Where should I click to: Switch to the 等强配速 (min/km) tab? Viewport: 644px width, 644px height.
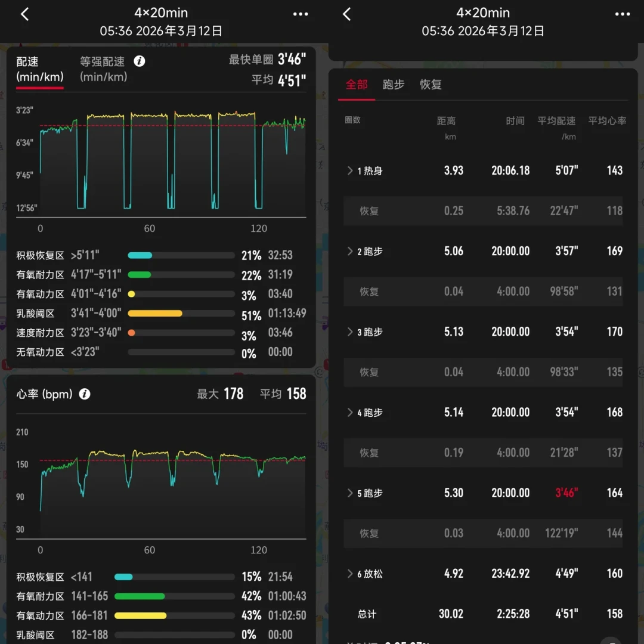click(x=103, y=69)
